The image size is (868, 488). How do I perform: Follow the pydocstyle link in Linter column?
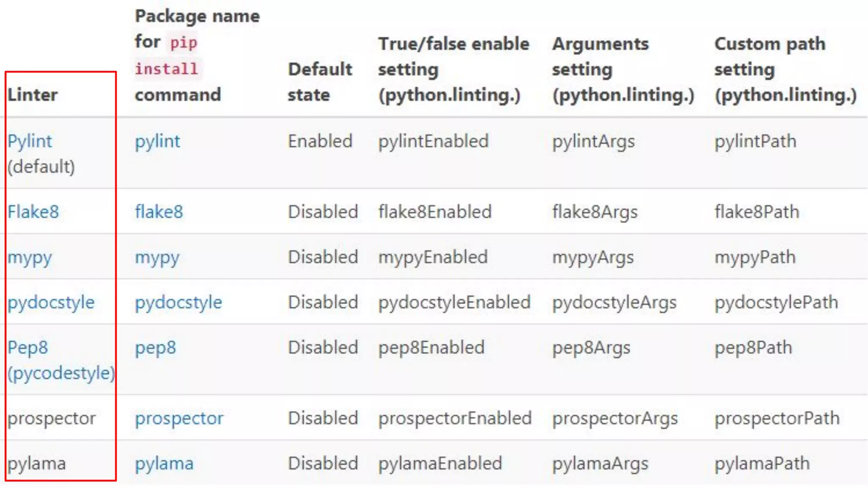coord(51,302)
